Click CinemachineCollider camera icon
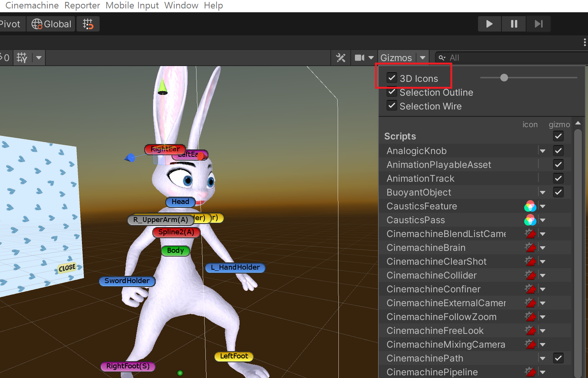The width and height of the screenshot is (588, 378). pos(531,275)
